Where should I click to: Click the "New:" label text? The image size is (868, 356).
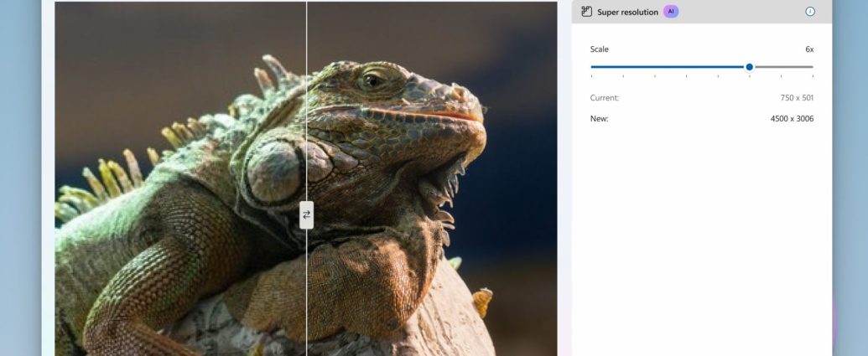(599, 119)
